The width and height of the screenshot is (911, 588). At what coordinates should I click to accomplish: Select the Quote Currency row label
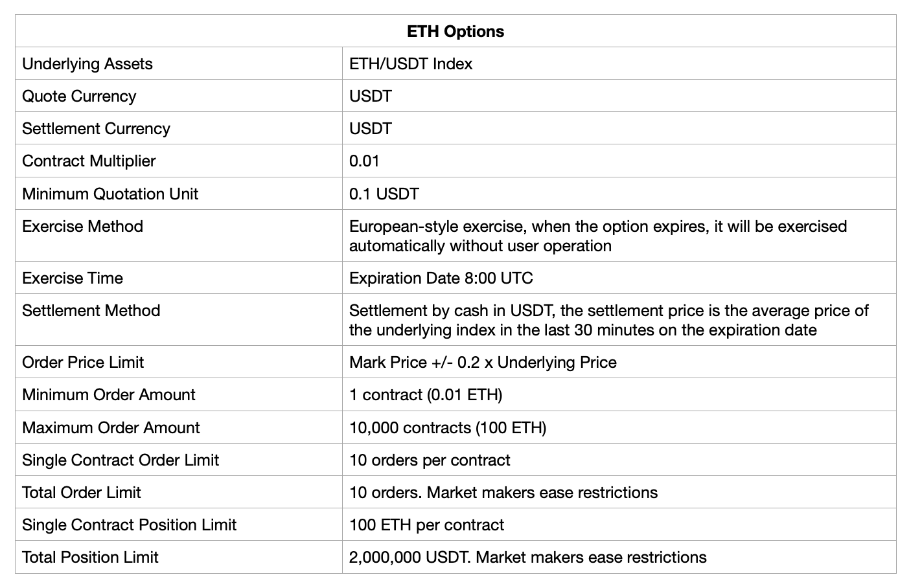coord(79,96)
